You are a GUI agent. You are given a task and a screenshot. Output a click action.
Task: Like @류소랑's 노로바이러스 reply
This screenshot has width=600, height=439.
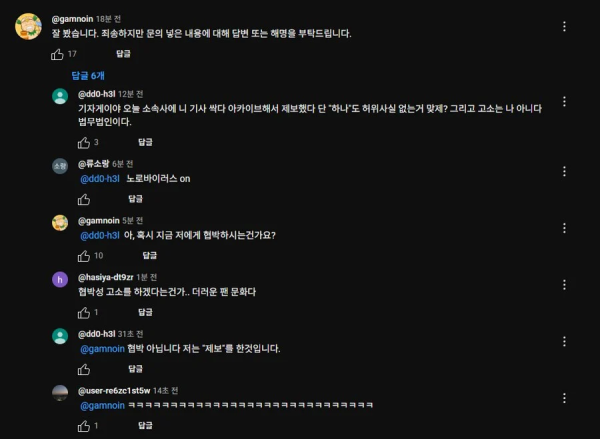coord(84,199)
